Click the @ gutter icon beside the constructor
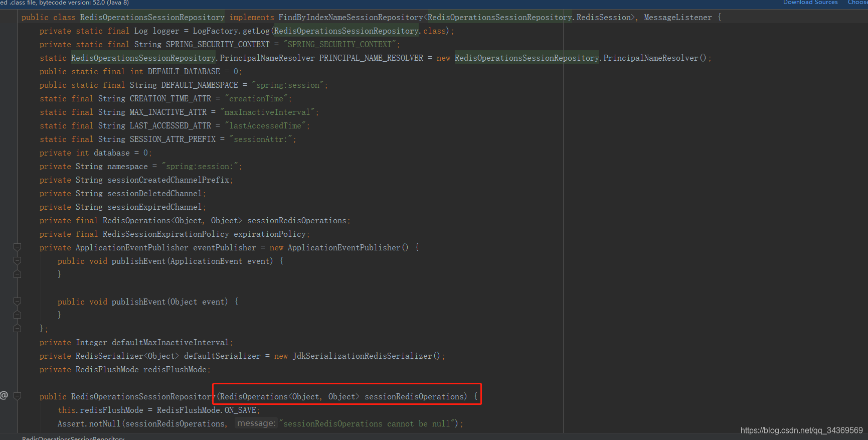868x440 pixels. coord(4,395)
